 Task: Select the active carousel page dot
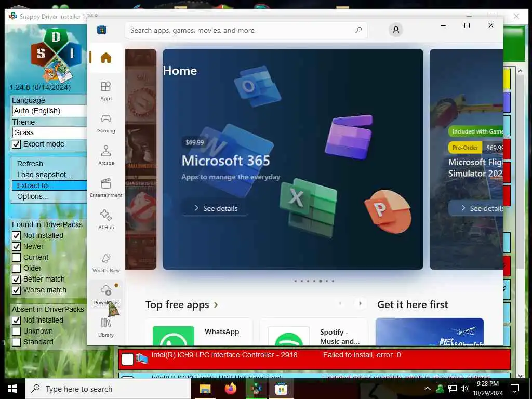320,281
